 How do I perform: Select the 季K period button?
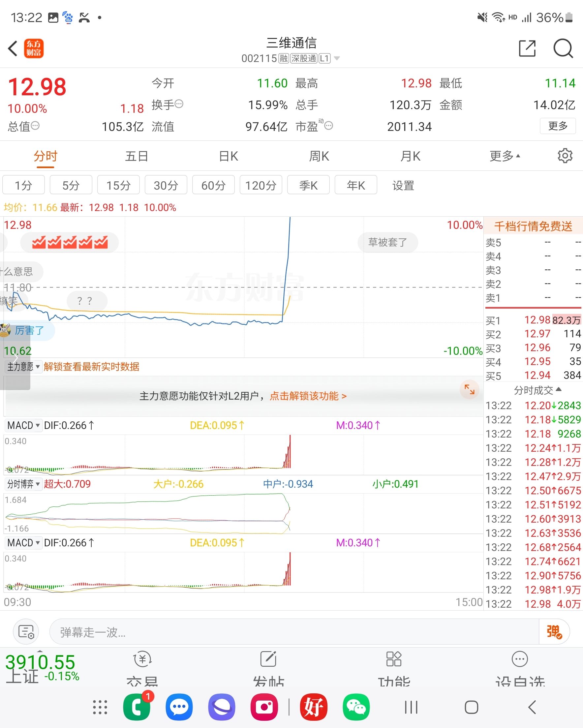pyautogui.click(x=308, y=185)
